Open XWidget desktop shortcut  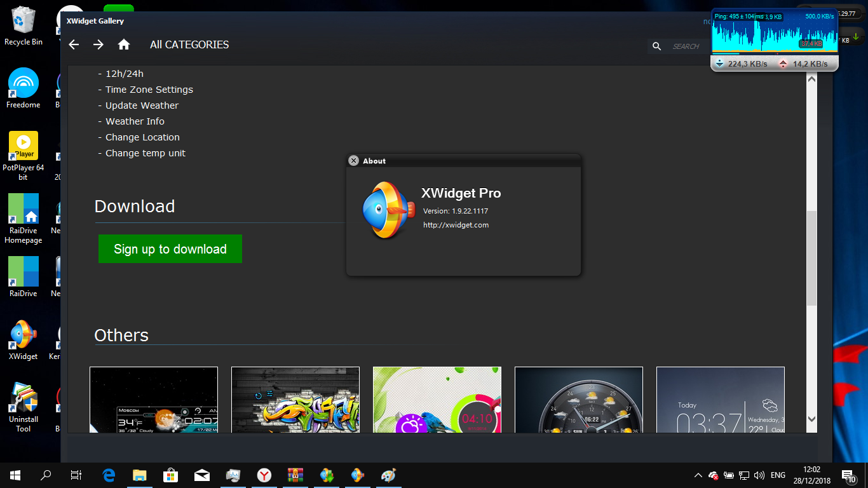24,340
